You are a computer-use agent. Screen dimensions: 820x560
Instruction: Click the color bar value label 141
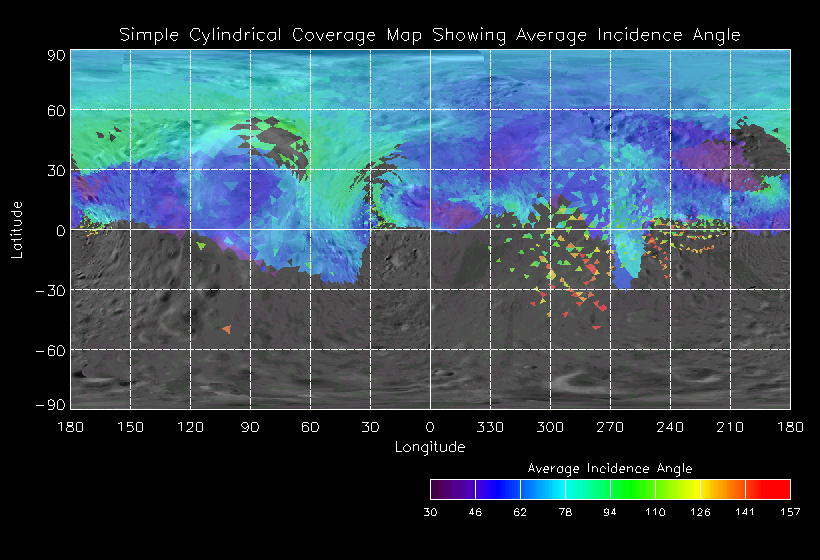click(745, 512)
